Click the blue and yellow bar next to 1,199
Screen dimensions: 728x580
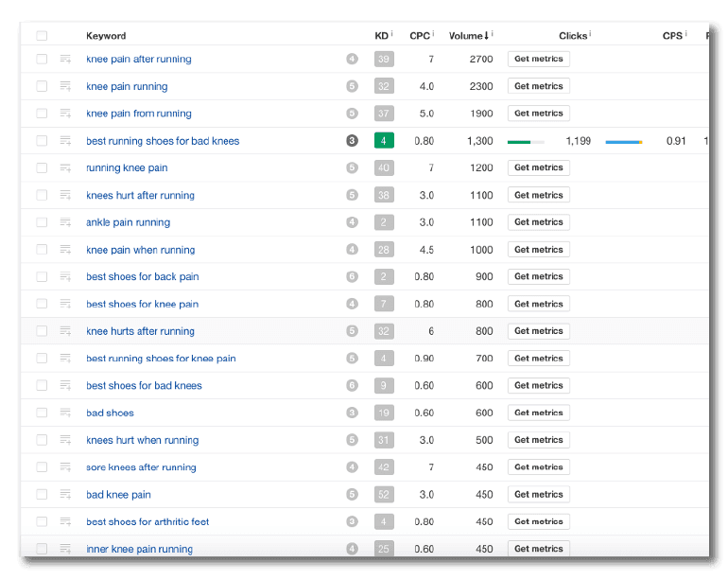624,142
